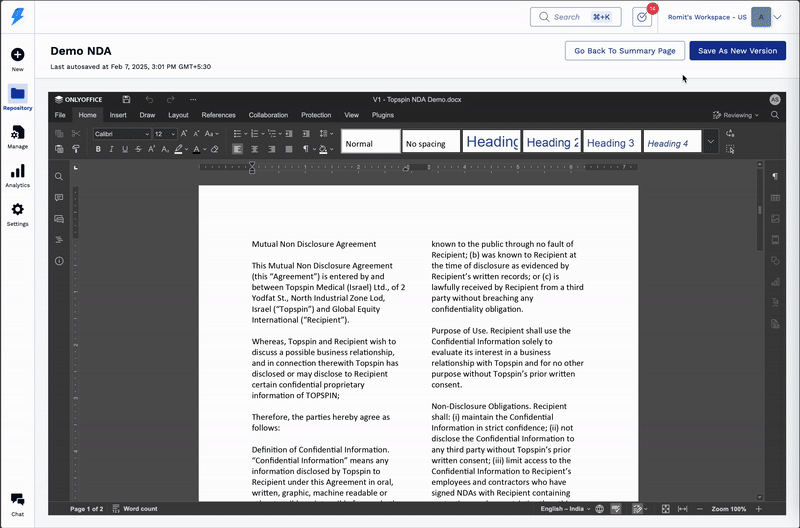
Task: Open Word count in status bar
Action: (x=135, y=509)
